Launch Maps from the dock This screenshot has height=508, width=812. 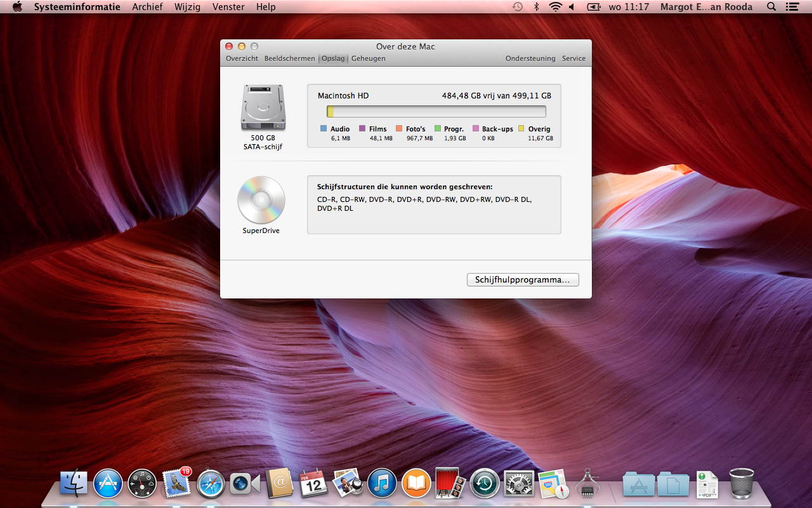[553, 484]
